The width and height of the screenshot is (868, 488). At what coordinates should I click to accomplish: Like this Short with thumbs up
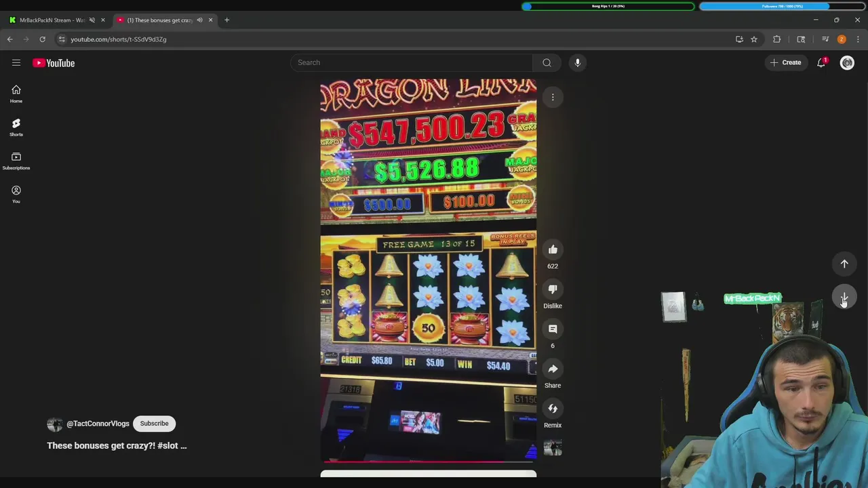(x=553, y=249)
